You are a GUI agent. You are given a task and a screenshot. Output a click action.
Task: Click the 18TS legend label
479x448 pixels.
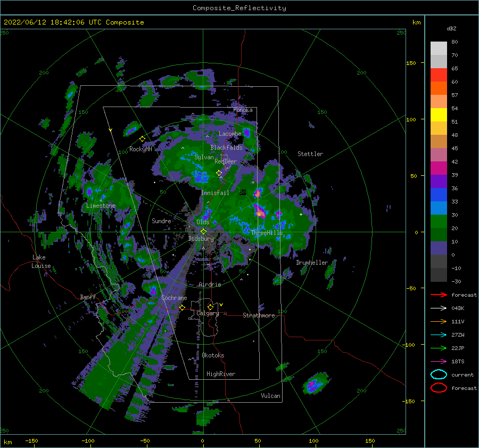458,362
